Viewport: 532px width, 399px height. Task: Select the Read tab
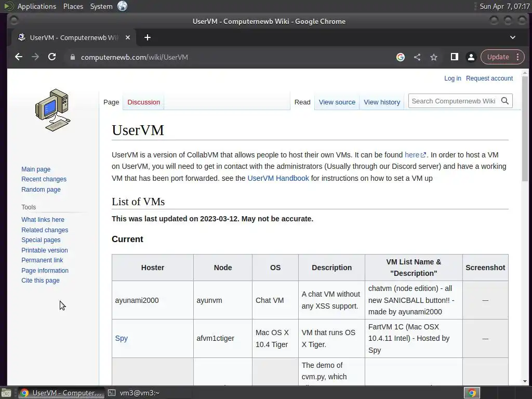pyautogui.click(x=302, y=102)
